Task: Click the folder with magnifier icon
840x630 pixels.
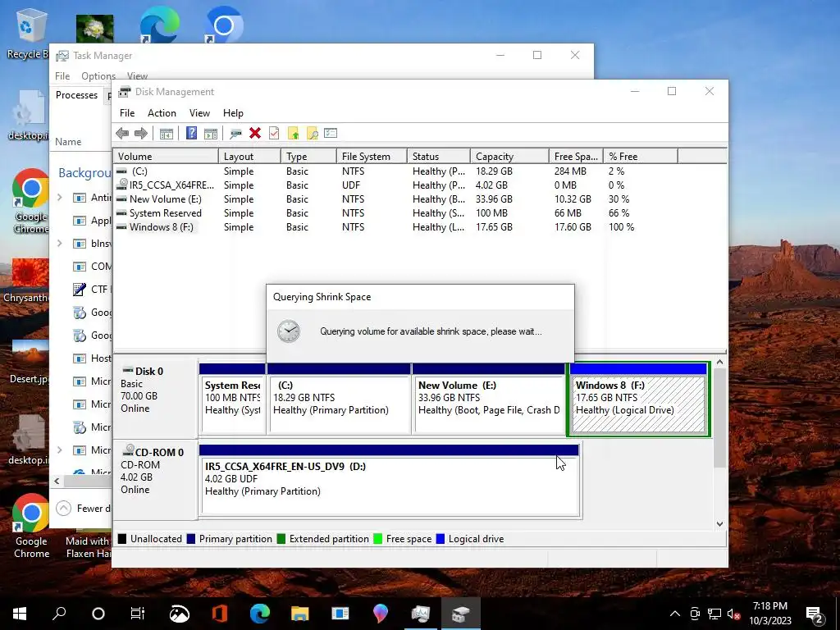Action: point(312,134)
